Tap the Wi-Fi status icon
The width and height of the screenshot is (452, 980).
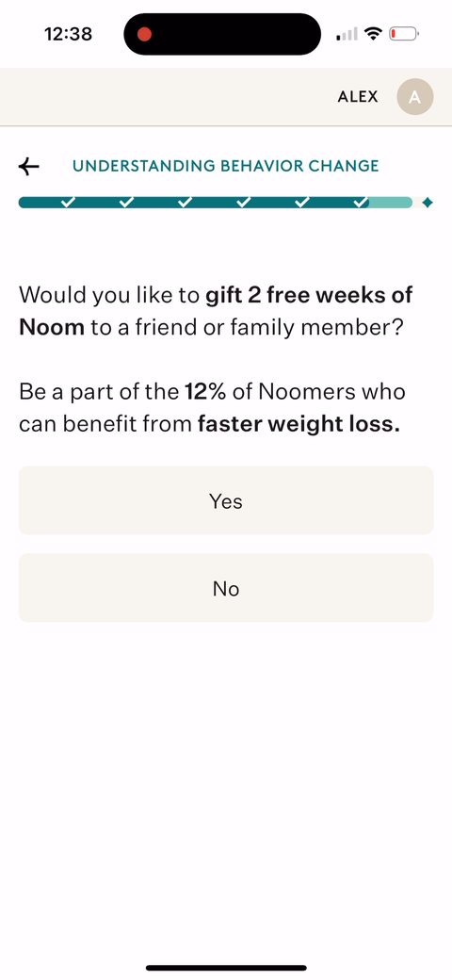pos(373,34)
